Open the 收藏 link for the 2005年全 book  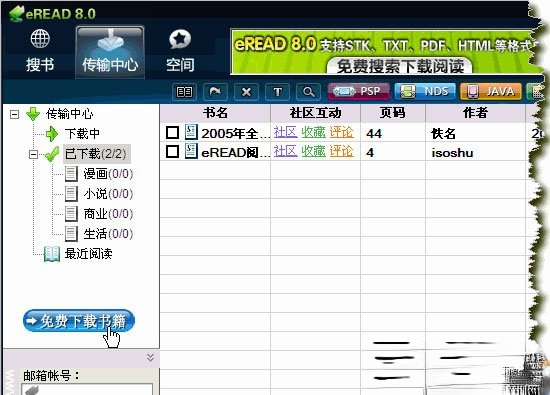point(314,132)
